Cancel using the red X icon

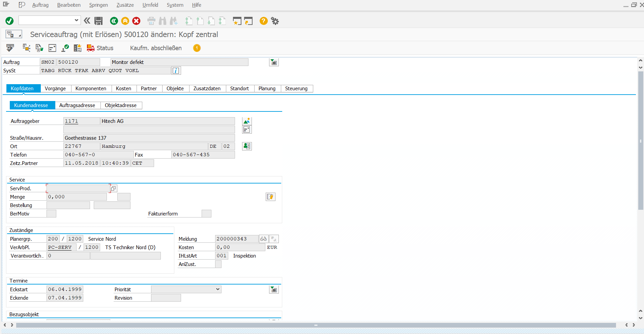[x=136, y=21]
